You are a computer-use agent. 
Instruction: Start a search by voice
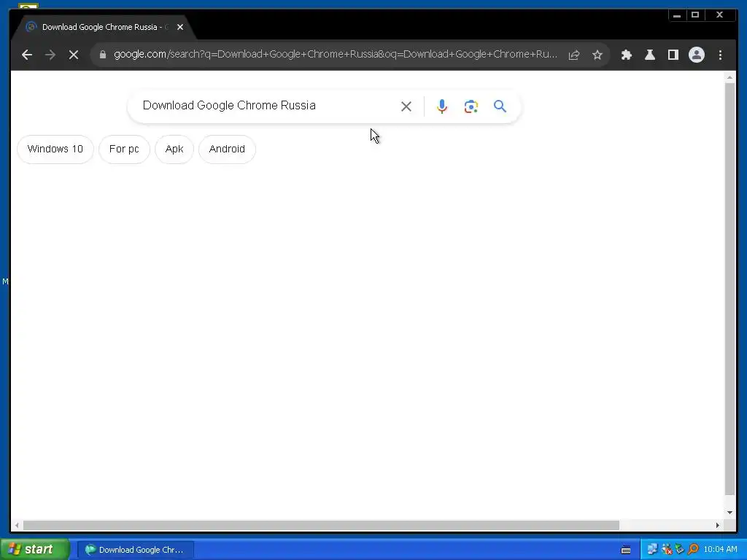point(442,106)
